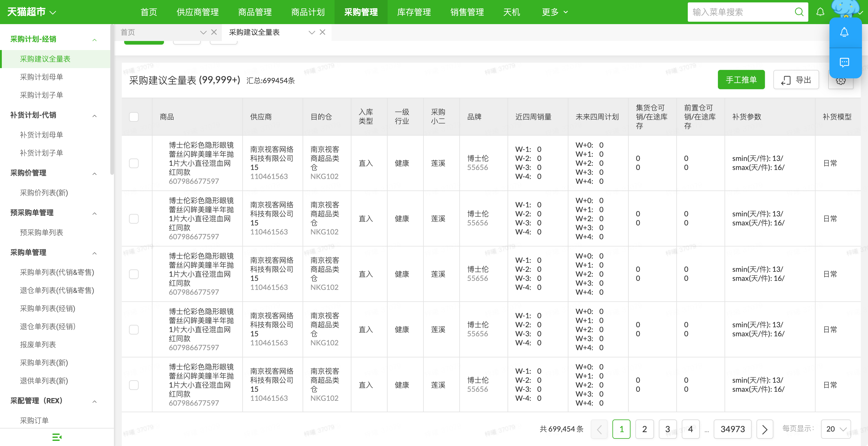The image size is (868, 446).
Task: Check the fourth product row checkbox
Action: coord(134,329)
